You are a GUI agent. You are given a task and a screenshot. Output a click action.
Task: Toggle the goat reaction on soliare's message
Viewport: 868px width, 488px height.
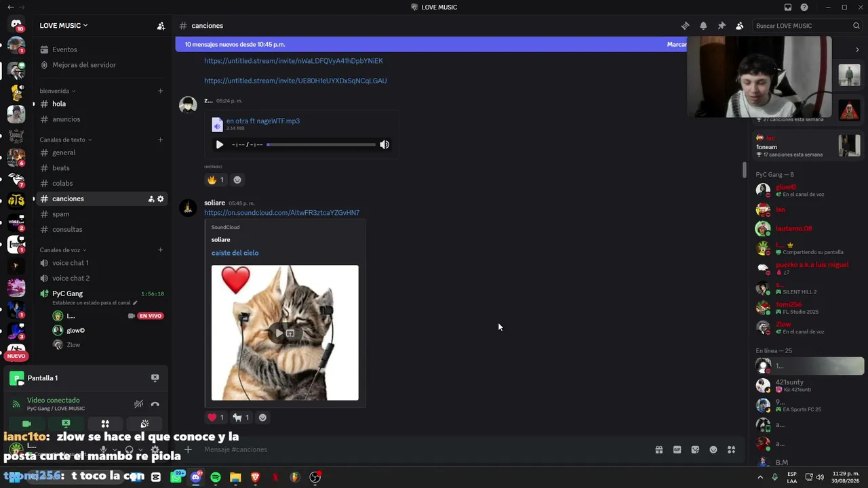241,418
